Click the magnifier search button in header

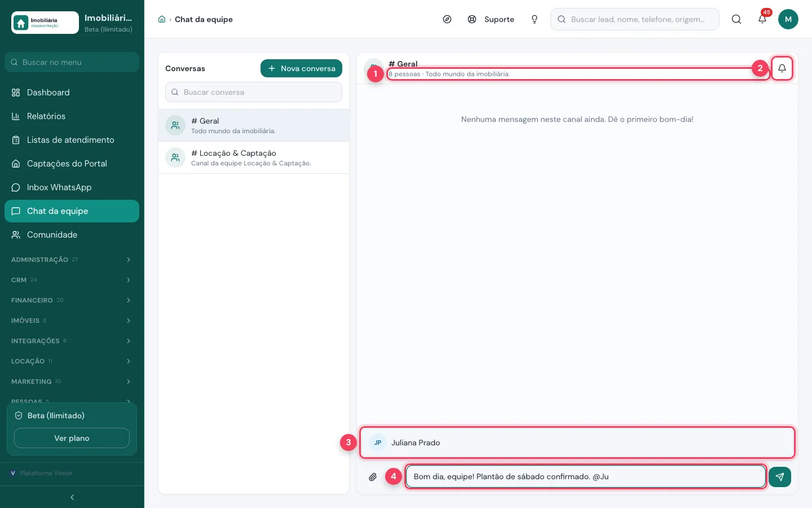736,19
